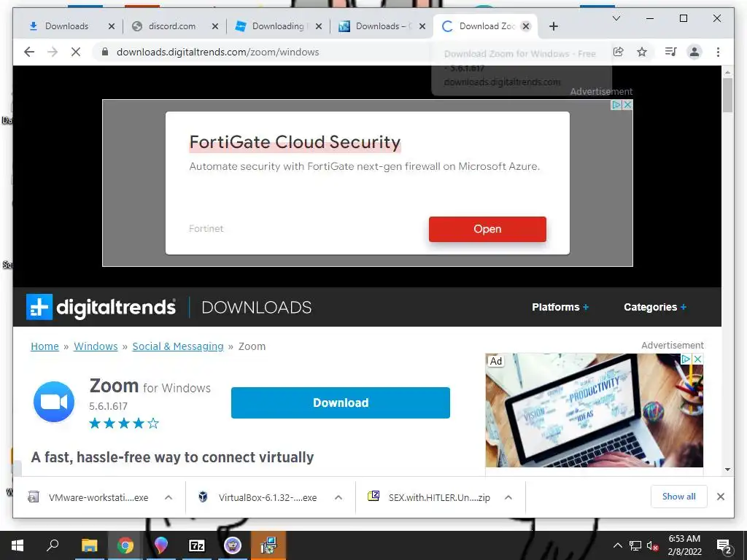747x560 pixels.
Task: Close the FortiGate ad with X
Action: 628,104
